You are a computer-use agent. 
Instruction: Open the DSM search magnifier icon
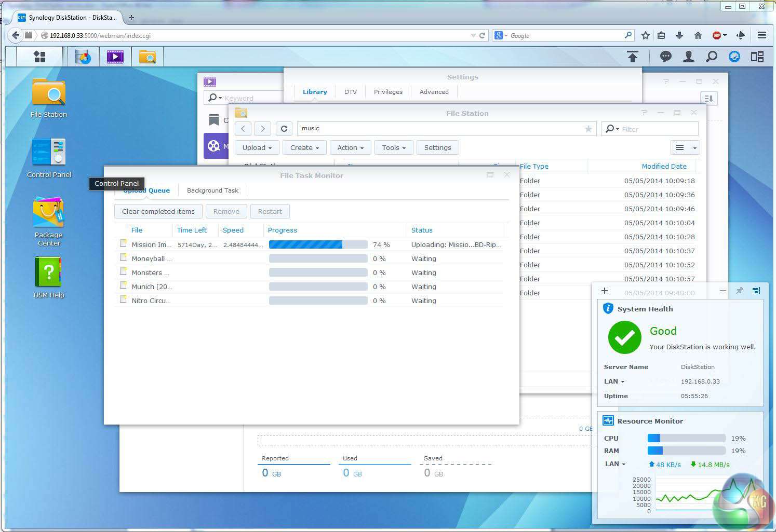pyautogui.click(x=711, y=57)
